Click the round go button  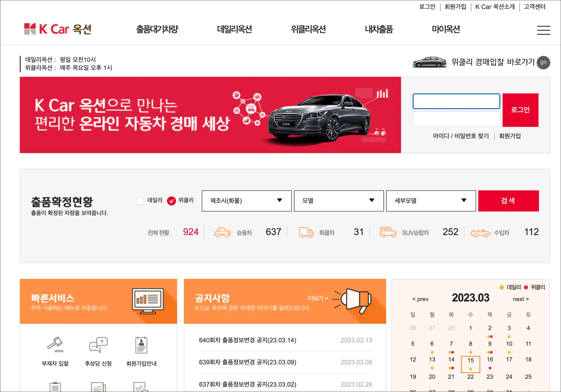543,62
